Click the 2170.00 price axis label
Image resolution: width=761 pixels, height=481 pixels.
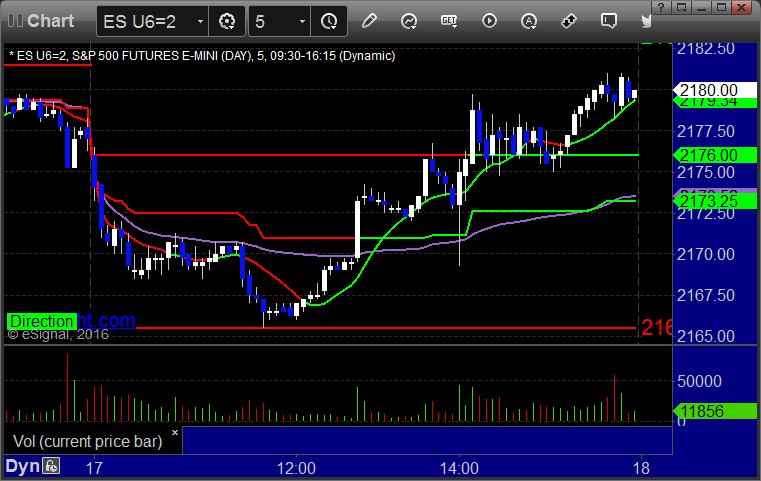click(706, 254)
